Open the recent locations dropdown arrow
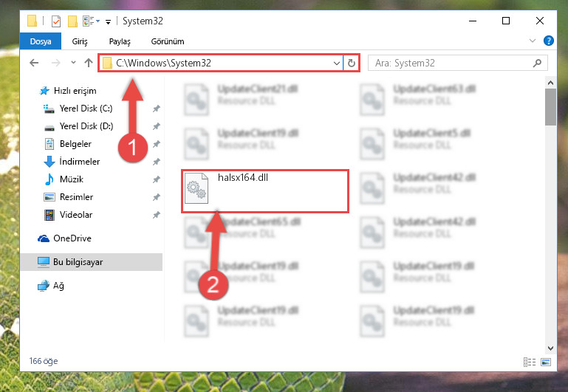This screenshot has height=392, width=568. coord(74,63)
